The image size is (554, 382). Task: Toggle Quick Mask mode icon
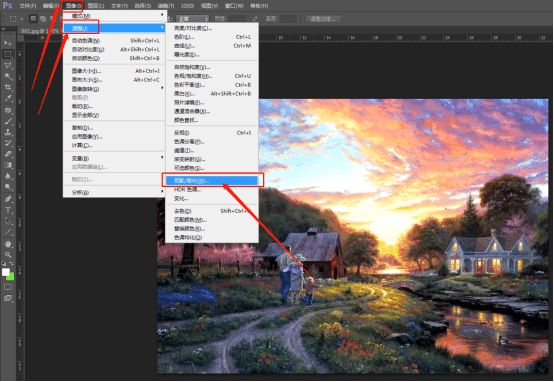[8, 287]
